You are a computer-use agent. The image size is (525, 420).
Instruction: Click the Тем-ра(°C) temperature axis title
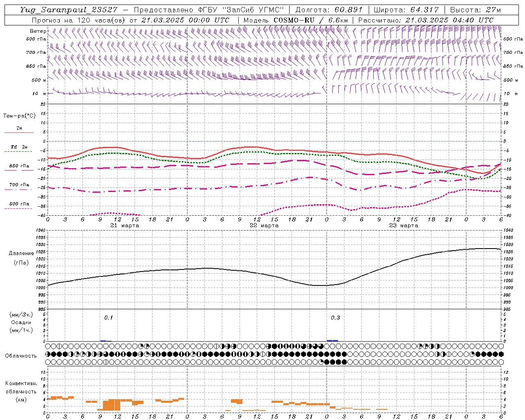coord(19,116)
